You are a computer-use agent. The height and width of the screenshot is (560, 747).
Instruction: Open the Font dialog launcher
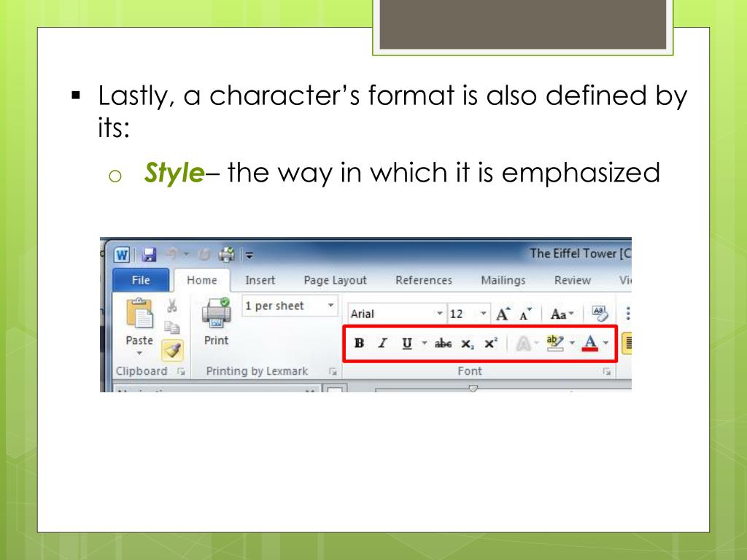tap(606, 371)
